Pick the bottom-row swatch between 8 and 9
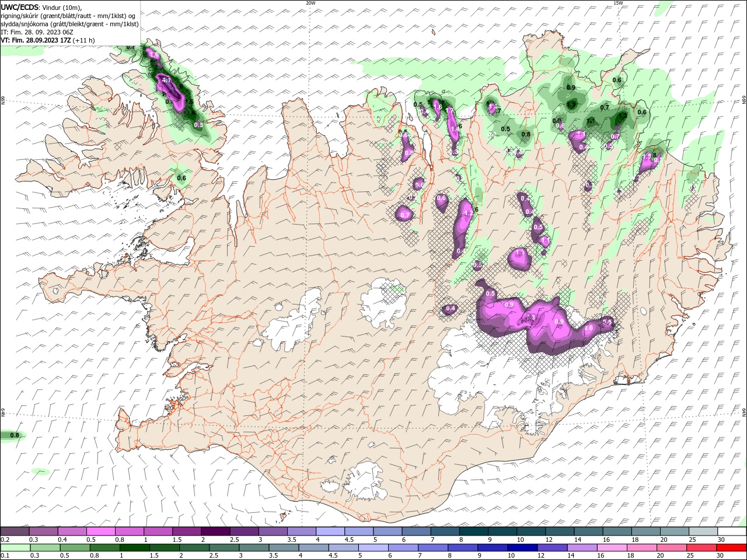 pyautogui.click(x=462, y=548)
